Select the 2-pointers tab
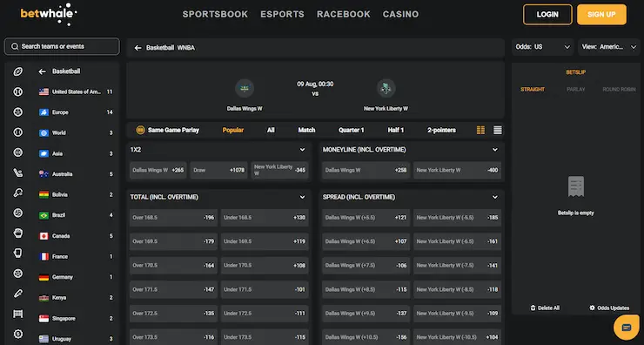644x345 pixels. pyautogui.click(x=441, y=130)
